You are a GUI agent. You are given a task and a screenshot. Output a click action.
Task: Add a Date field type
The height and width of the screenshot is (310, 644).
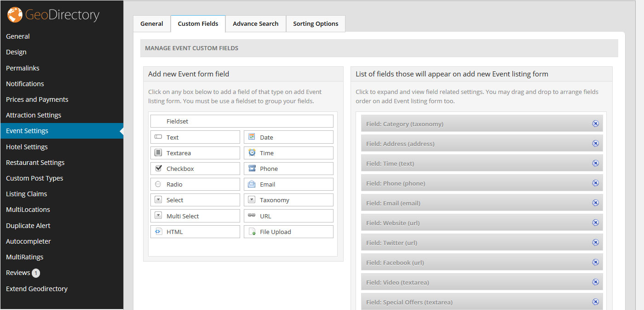click(x=288, y=137)
